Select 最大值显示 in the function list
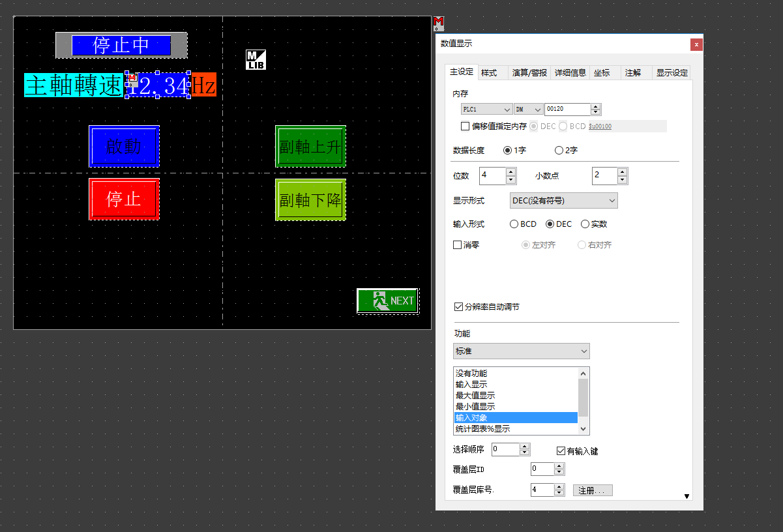The width and height of the screenshot is (783, 532). tap(475, 396)
